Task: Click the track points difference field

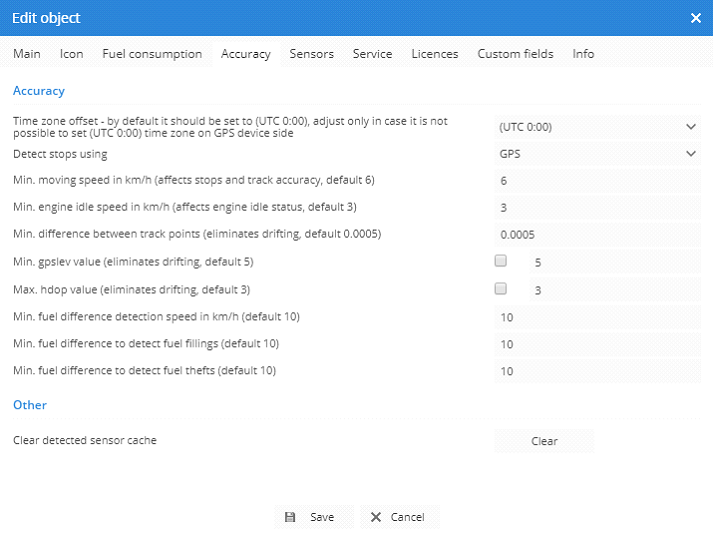Action: pyautogui.click(x=597, y=235)
